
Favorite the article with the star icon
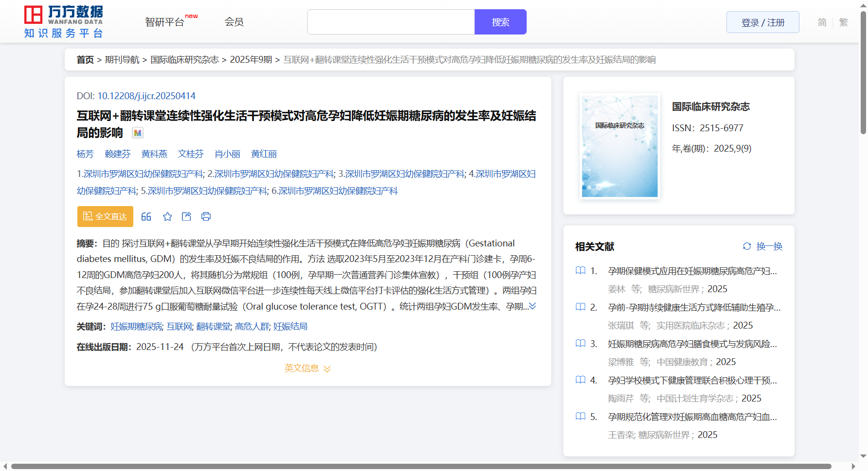167,217
